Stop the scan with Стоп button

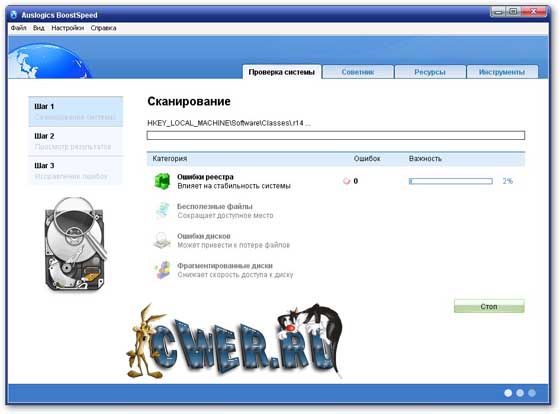pos(489,306)
